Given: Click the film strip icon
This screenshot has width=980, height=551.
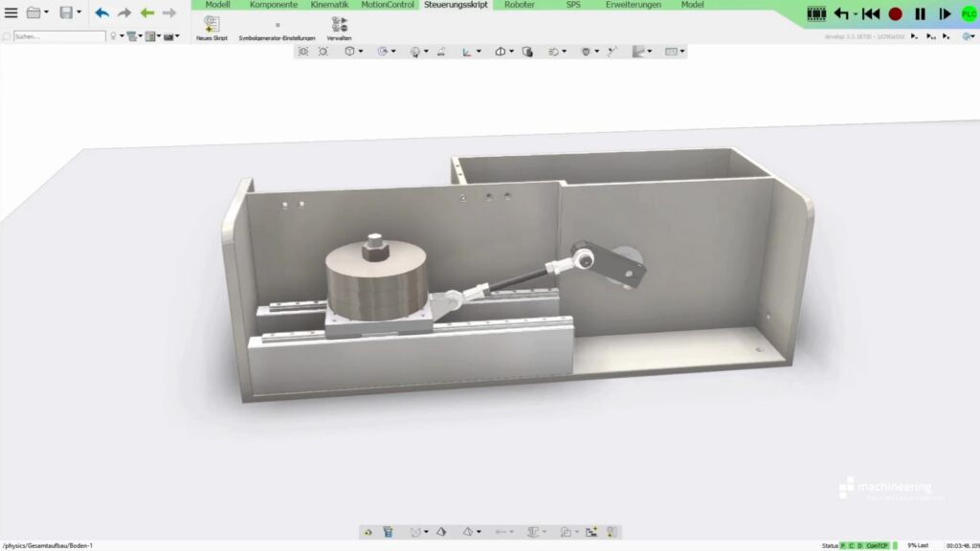Looking at the screenshot, I should point(815,13).
